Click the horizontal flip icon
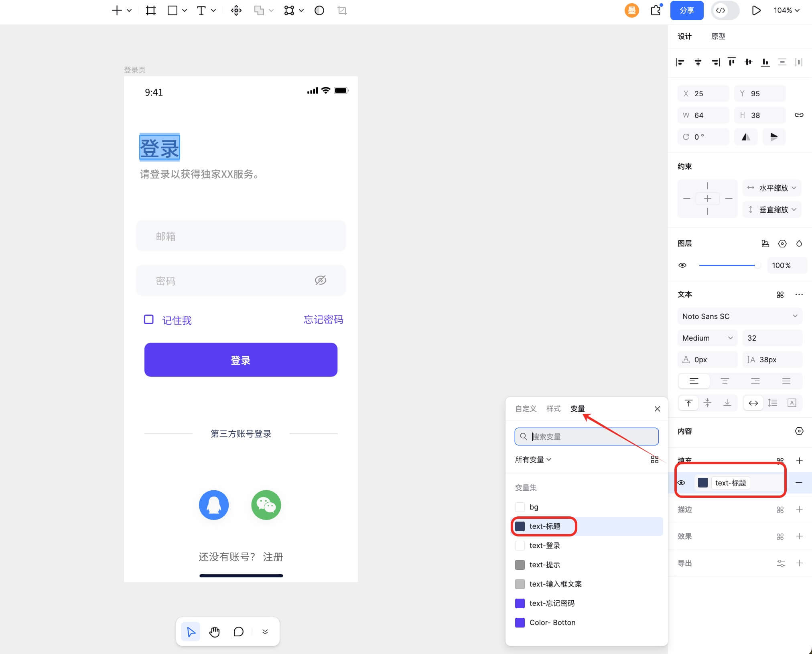This screenshot has width=812, height=654. (746, 137)
